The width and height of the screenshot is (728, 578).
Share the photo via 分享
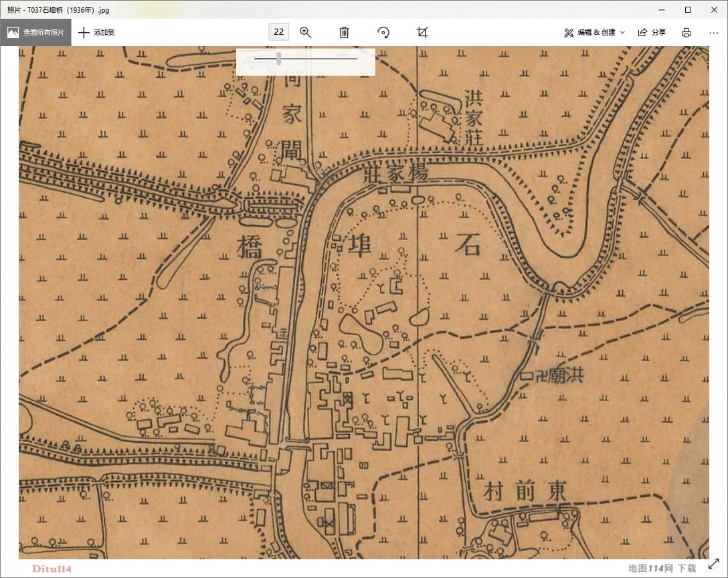tap(652, 32)
